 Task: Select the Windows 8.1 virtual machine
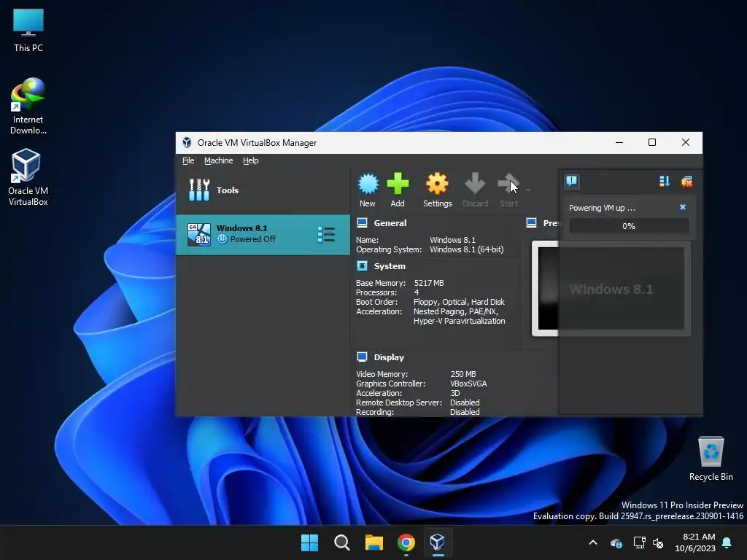[263, 235]
